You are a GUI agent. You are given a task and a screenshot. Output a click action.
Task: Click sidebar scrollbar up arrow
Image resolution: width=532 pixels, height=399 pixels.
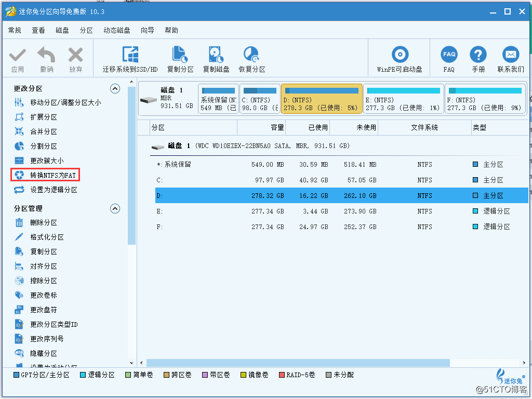pyautogui.click(x=131, y=82)
